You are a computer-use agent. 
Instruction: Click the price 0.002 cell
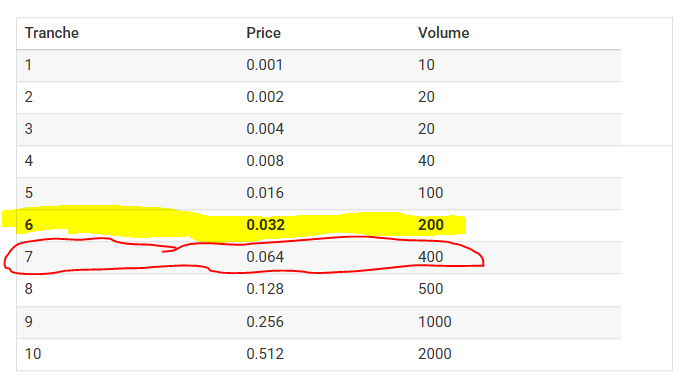click(x=265, y=97)
